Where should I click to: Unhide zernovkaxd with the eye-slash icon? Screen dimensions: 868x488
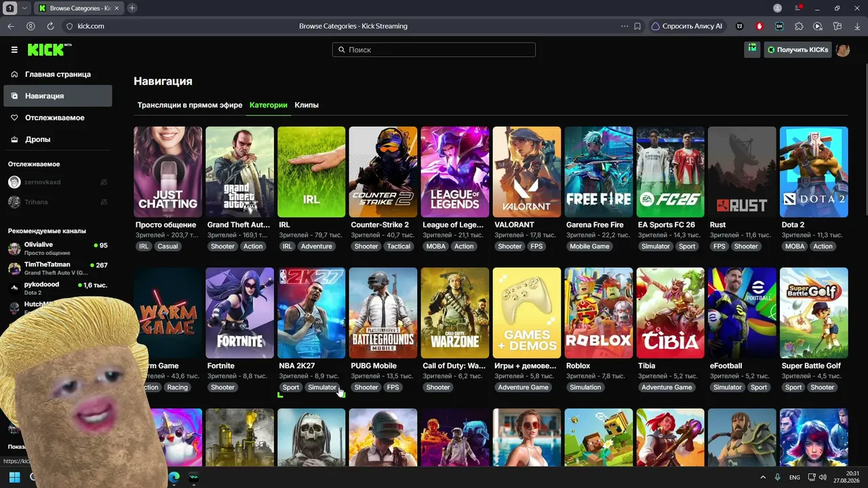104,182
